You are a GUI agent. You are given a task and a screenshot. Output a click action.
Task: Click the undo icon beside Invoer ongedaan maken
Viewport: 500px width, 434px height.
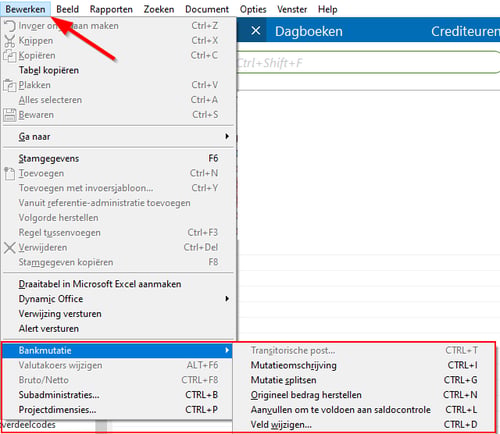tap(10, 26)
